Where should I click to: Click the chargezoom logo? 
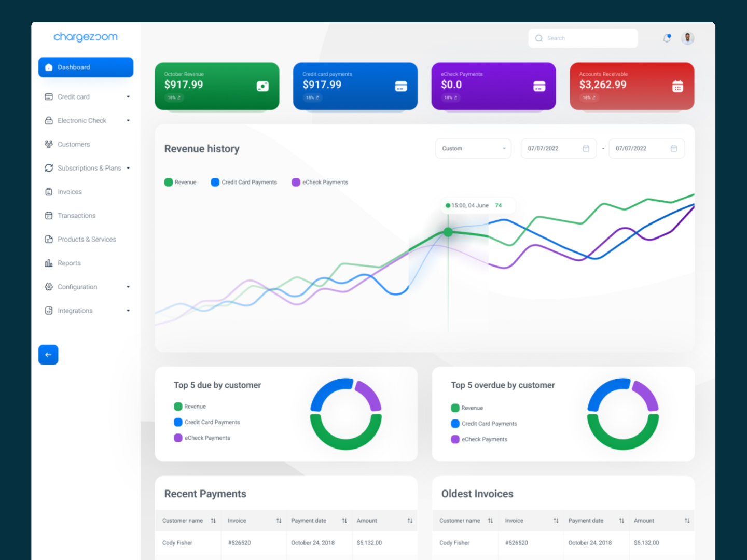pyautogui.click(x=86, y=37)
